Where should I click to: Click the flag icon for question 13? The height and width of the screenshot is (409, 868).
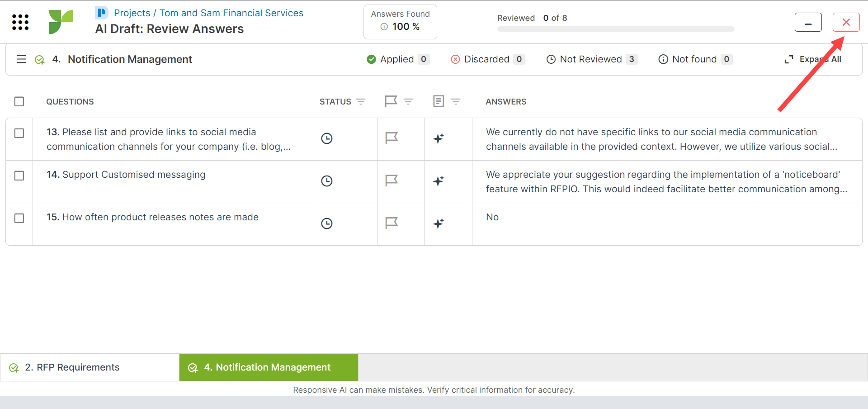391,138
